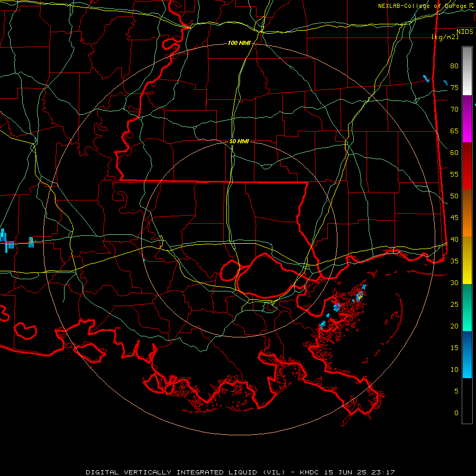This screenshot has height=476, width=476.
Task: Click the "20" value on the color scale
Action: (454, 326)
